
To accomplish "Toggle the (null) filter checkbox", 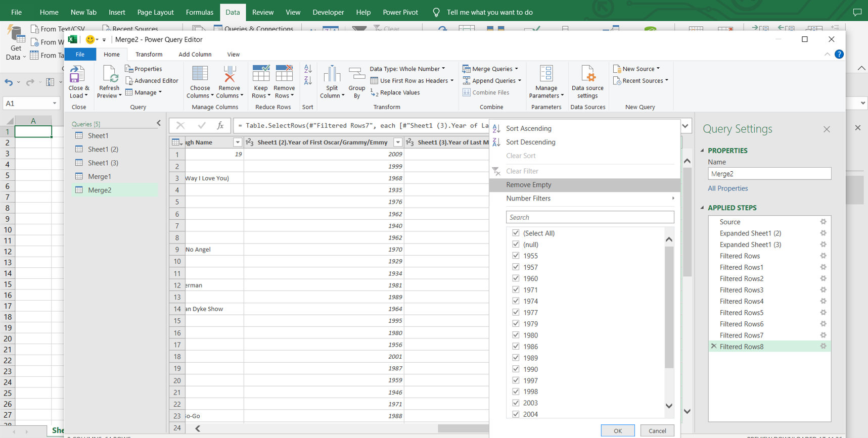I will (x=516, y=245).
